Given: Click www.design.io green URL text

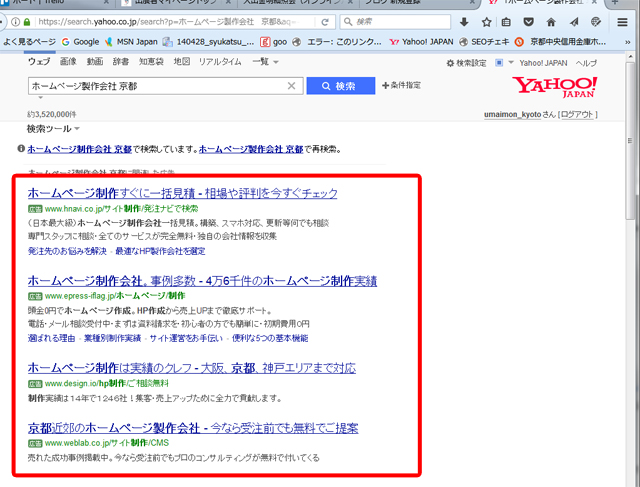Looking at the screenshot, I should tap(107, 383).
